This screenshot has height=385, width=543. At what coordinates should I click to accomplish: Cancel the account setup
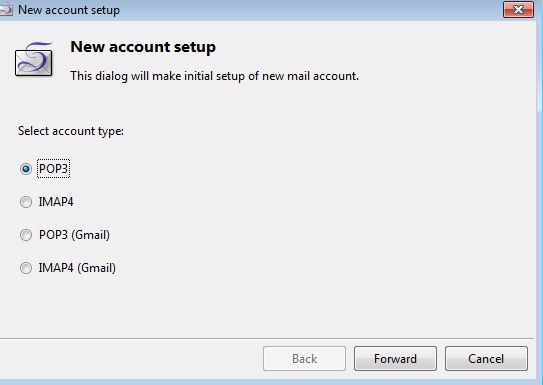pos(486,359)
